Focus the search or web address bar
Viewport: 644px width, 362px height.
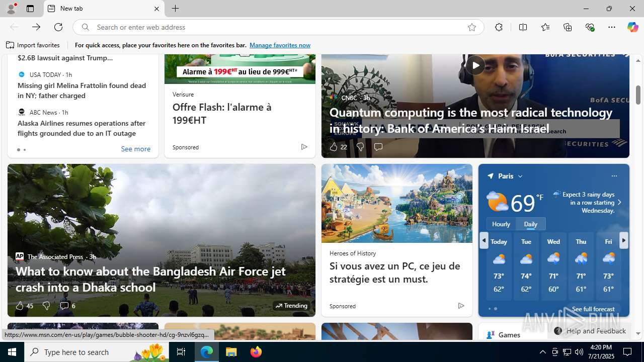coord(278,27)
